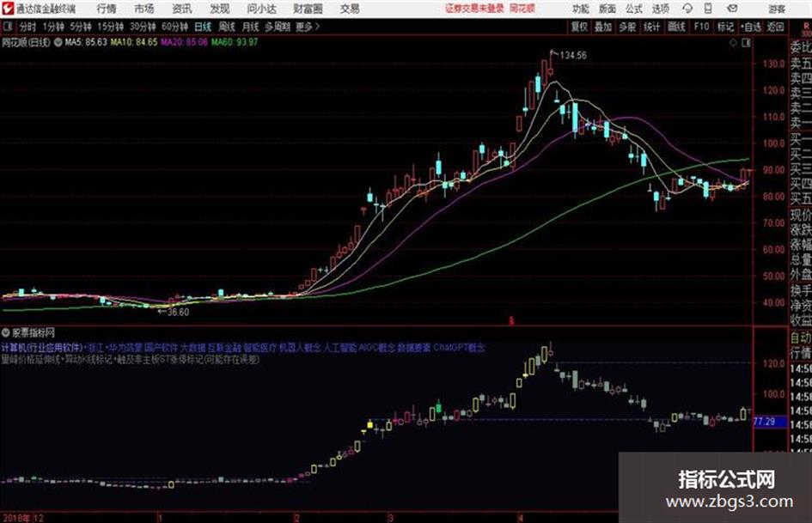Expand 更多 period options
Screen dimensions: 812x523
click(308, 27)
